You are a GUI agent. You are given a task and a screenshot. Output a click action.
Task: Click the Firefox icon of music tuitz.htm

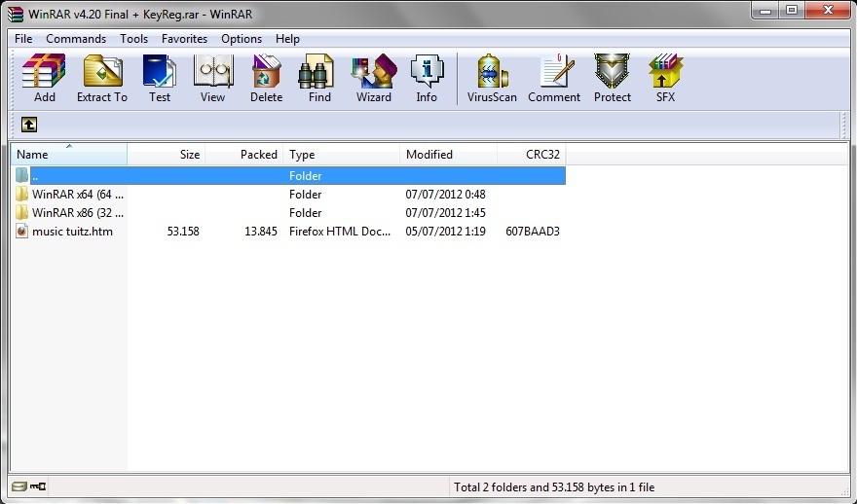point(21,231)
